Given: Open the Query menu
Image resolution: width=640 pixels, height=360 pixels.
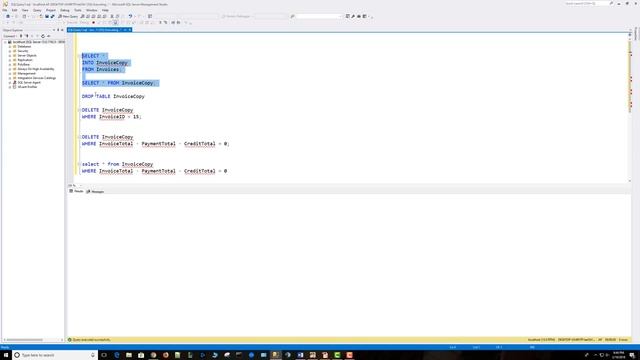Looking at the screenshot, I should click(x=37, y=10).
